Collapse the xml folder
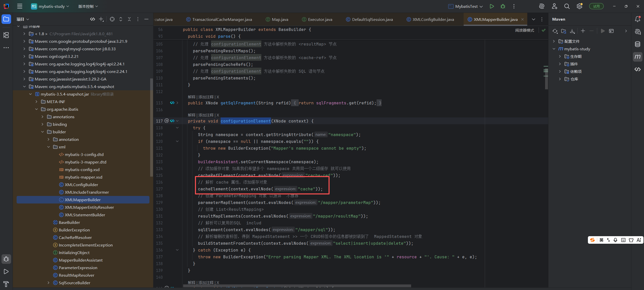The image size is (644, 290). tap(49, 147)
